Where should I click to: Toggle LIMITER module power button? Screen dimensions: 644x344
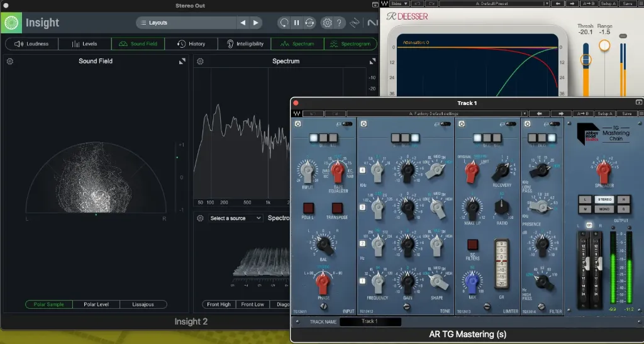coord(462,124)
